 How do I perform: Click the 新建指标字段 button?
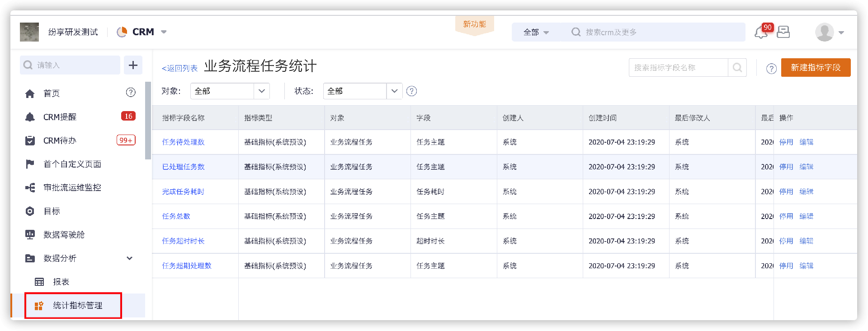pyautogui.click(x=816, y=67)
